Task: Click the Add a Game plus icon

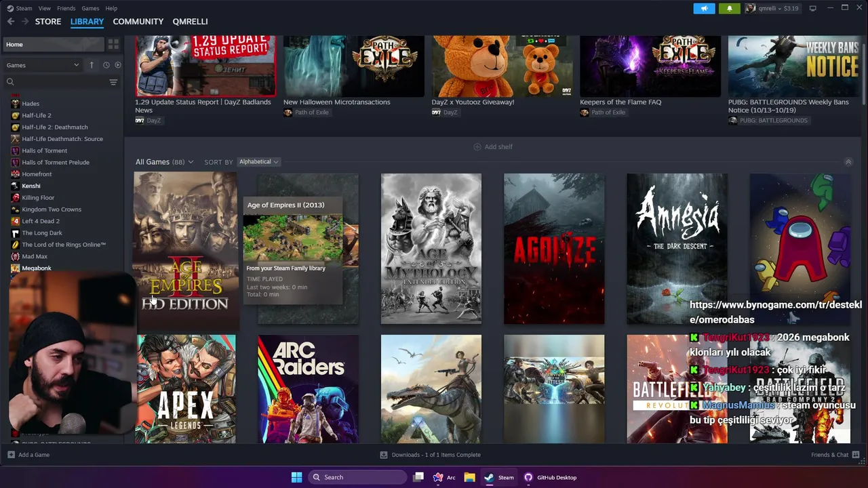Action: 11,455
